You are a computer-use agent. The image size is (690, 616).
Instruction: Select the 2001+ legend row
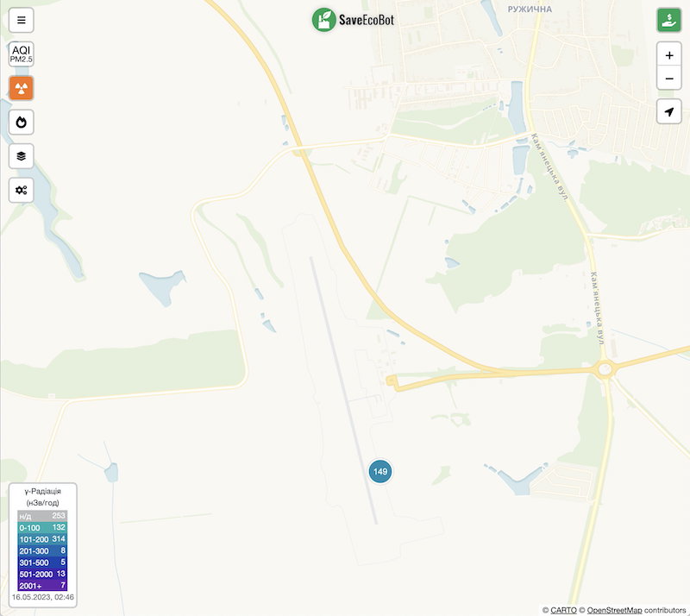(42, 586)
